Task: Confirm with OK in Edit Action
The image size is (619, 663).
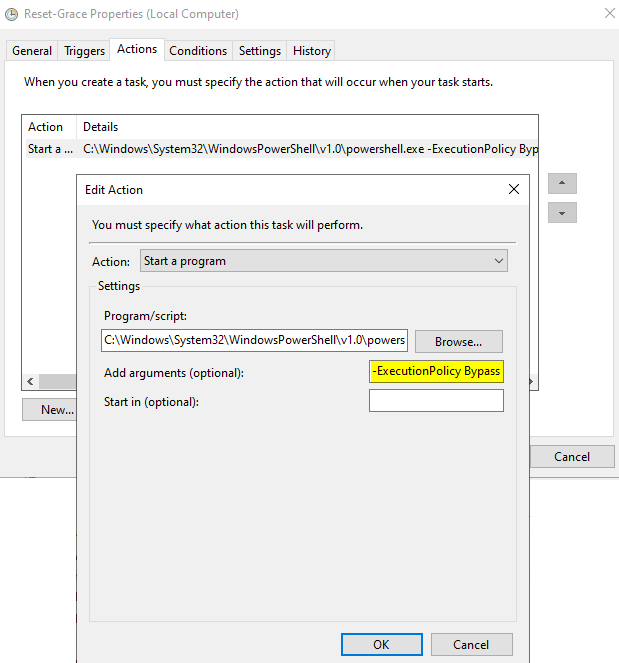Action: (x=381, y=645)
